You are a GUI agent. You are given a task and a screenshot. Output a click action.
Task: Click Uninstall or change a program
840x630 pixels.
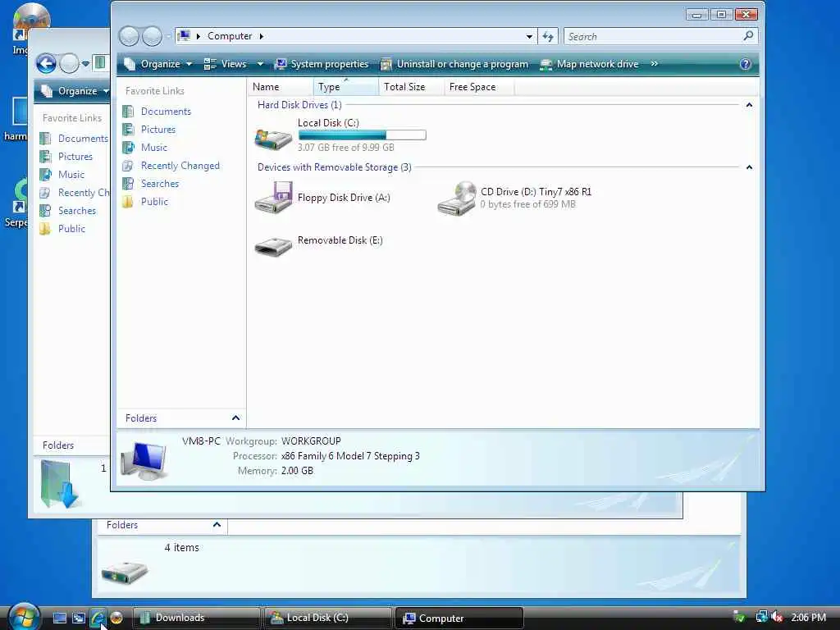pyautogui.click(x=454, y=64)
